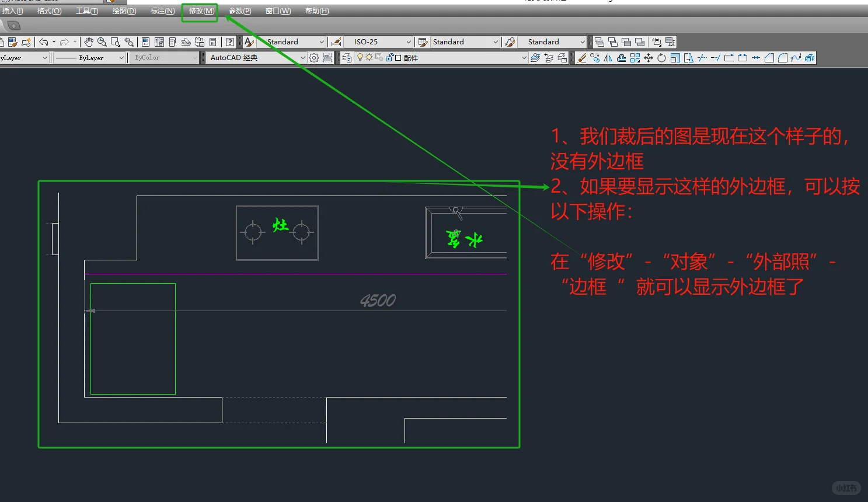Image resolution: width=868 pixels, height=502 pixels.
Task: Activate the Rotate tool
Action: 660,57
